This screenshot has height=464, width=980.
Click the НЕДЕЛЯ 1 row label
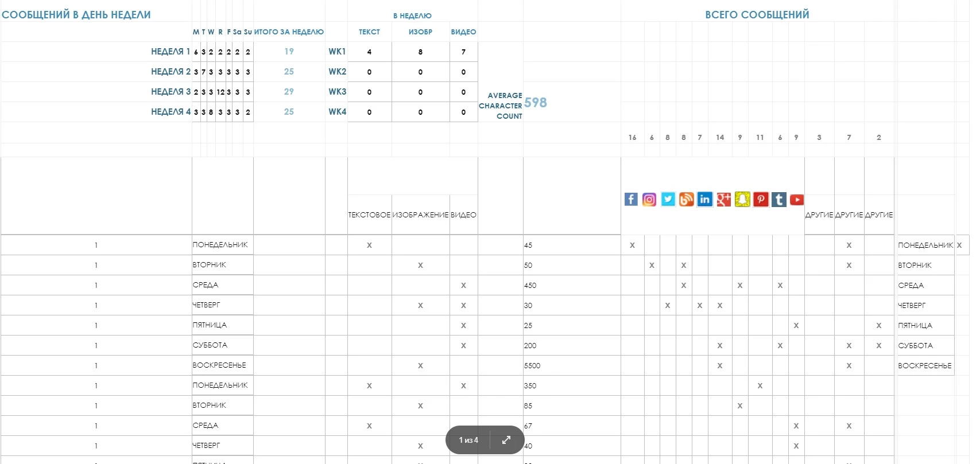pyautogui.click(x=171, y=52)
